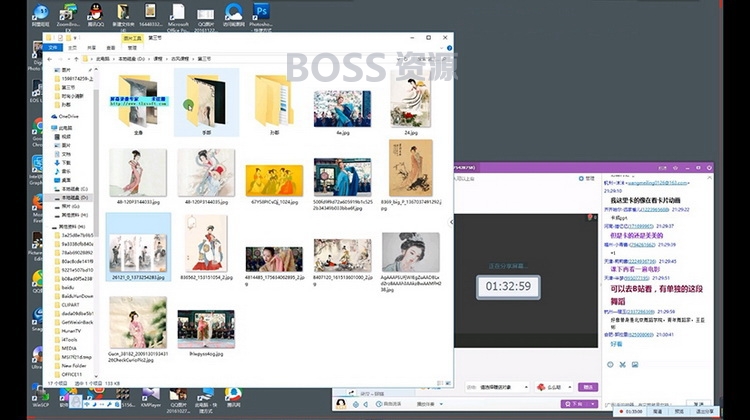This screenshot has width=750, height=420.
Task: Select 本地磁盘 (D:) in navigation pane
Action: pos(71,198)
